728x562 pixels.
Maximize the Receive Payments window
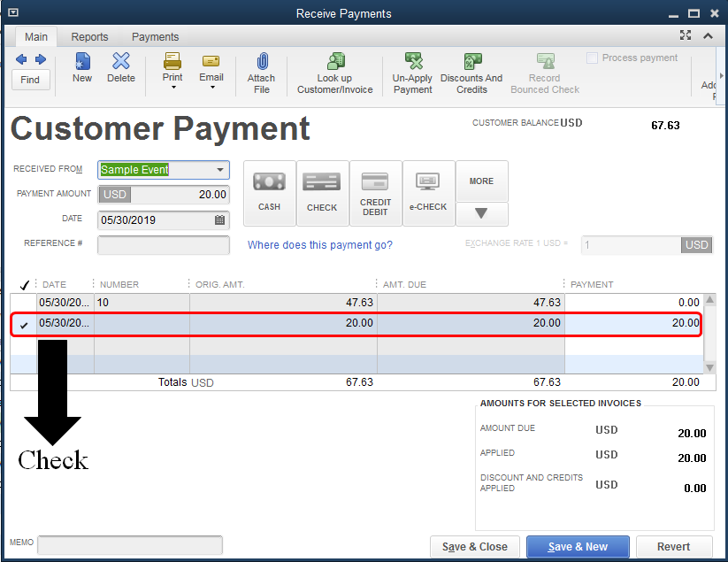[694, 13]
